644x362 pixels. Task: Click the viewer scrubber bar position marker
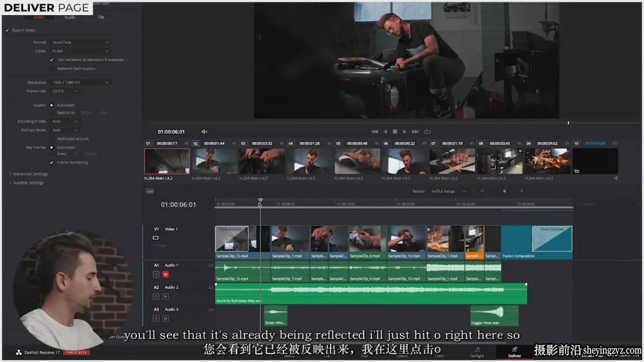click(x=569, y=123)
